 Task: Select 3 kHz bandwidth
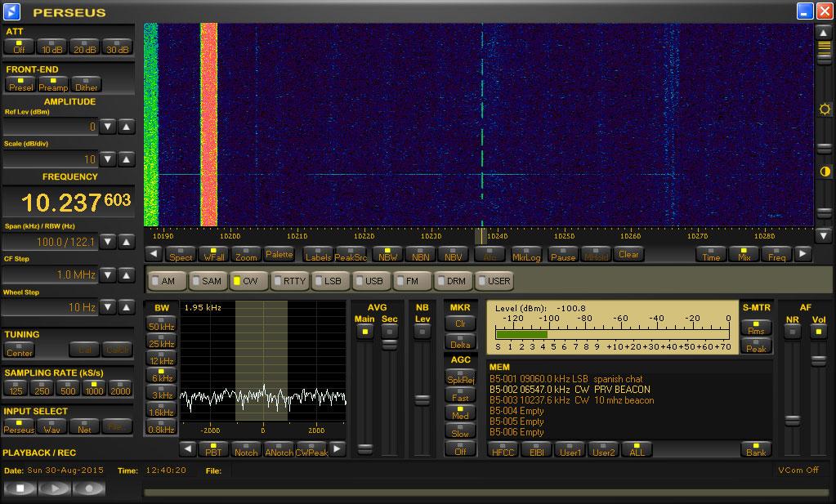[162, 393]
